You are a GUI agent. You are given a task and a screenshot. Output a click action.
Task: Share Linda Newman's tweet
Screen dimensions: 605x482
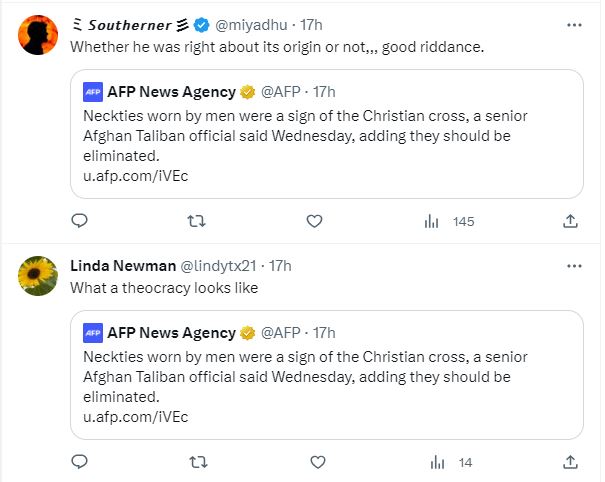[x=570, y=462]
